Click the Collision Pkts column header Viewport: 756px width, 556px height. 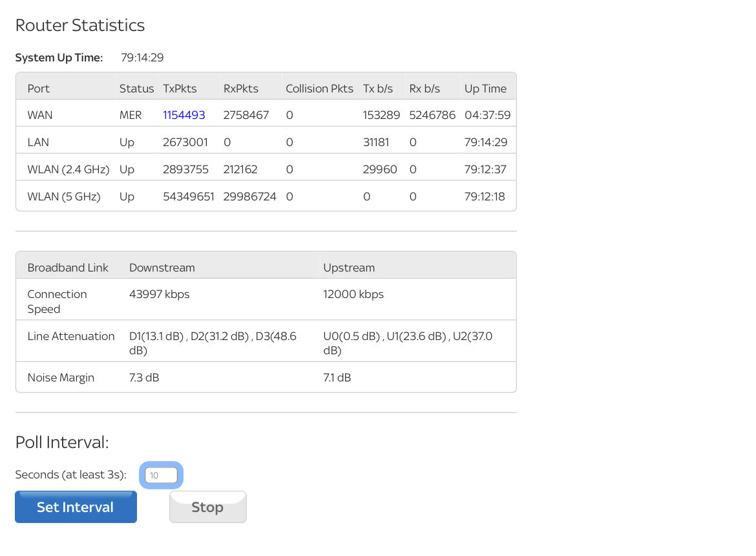click(319, 89)
